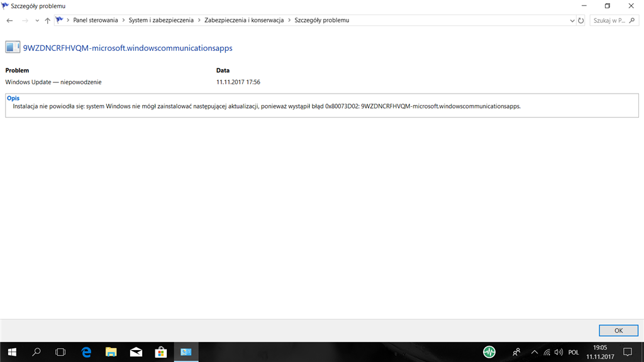Viewport: 644px width, 362px height.
Task: Restore down the Szczegóły problemu window
Action: pyautogui.click(x=608, y=6)
